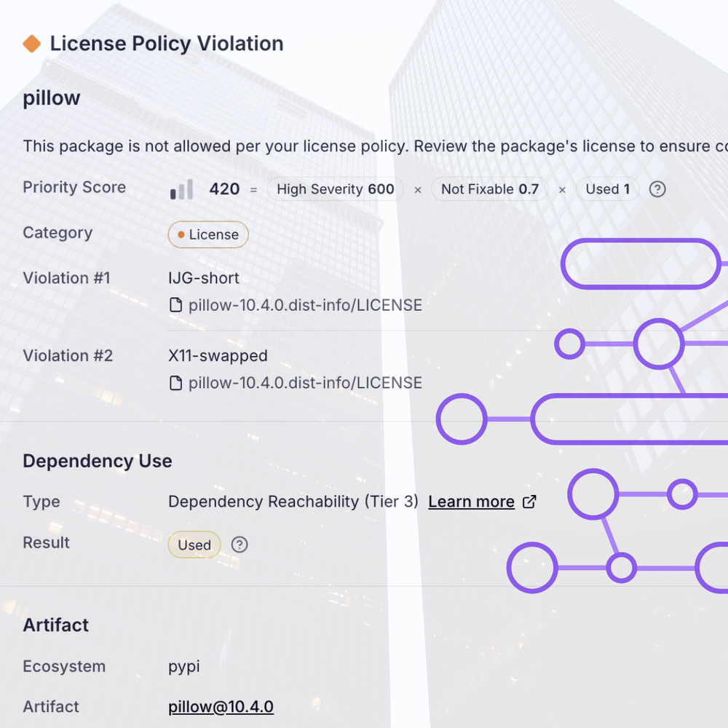Open the help icon next to Used result
Screen dimensions: 728x728
pyautogui.click(x=240, y=545)
